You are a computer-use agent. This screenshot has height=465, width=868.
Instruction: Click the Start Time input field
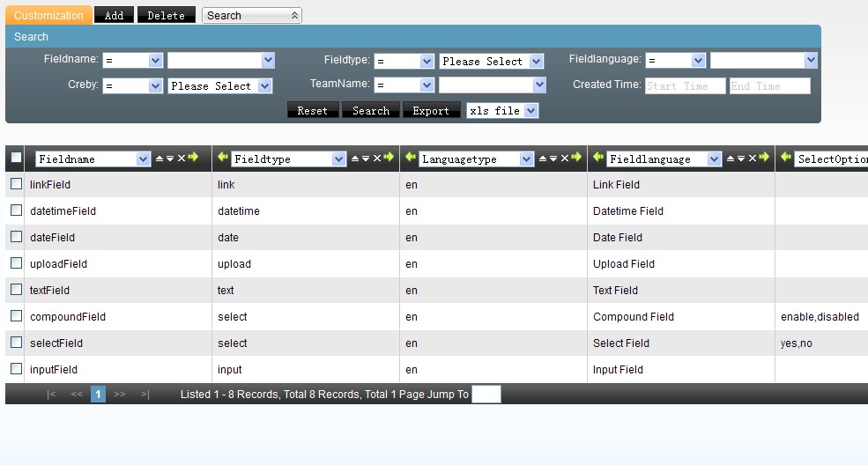(685, 85)
